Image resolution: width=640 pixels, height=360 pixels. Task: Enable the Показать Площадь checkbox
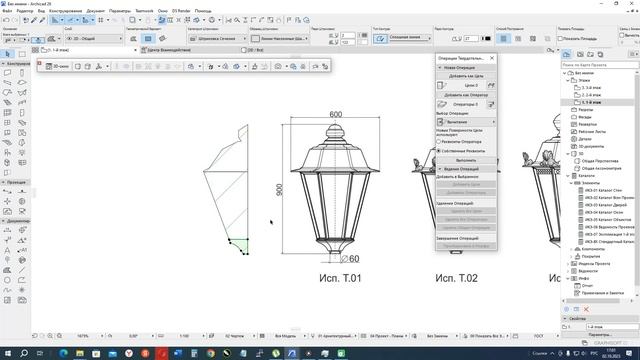pos(560,38)
